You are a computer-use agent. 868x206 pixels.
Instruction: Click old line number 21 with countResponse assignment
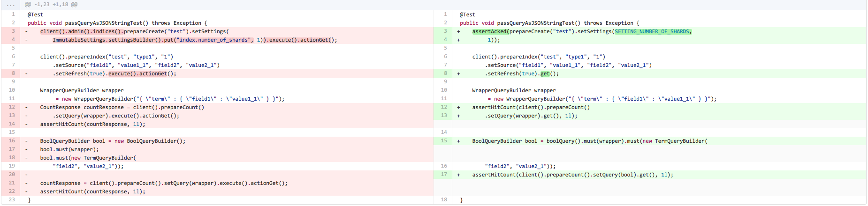(x=12, y=183)
